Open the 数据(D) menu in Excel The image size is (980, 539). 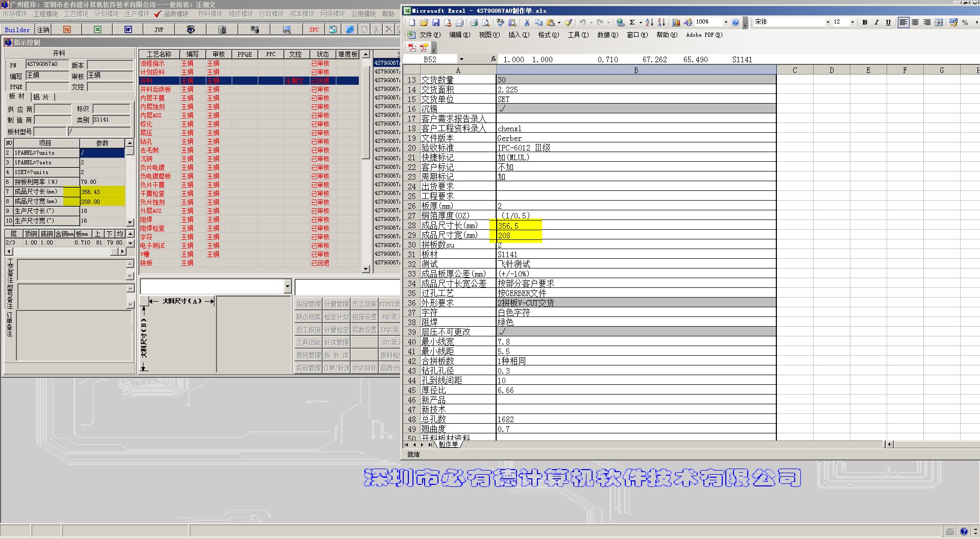tap(607, 35)
